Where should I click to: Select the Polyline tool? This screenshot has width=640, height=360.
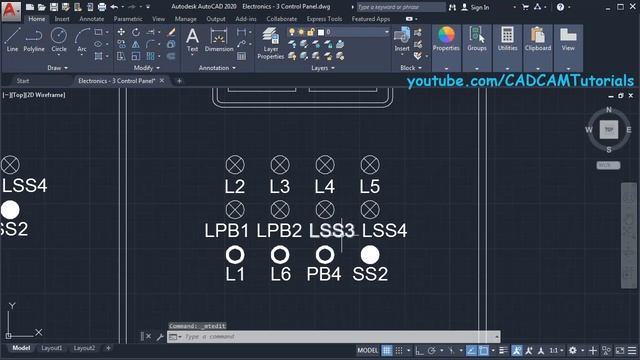click(34, 40)
